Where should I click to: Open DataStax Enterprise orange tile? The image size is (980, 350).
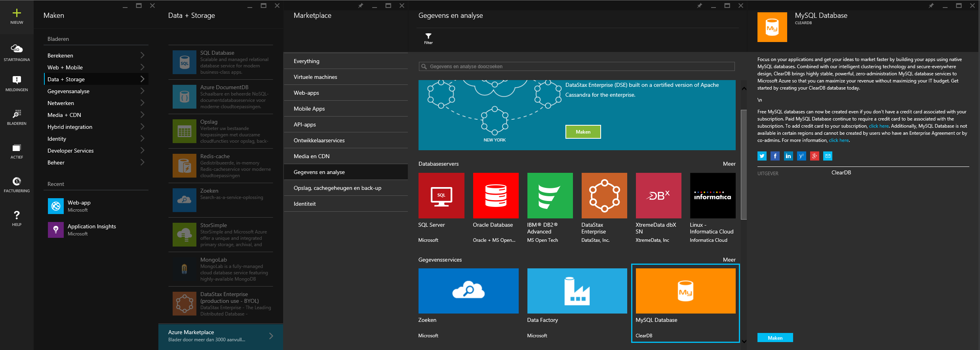tap(604, 195)
